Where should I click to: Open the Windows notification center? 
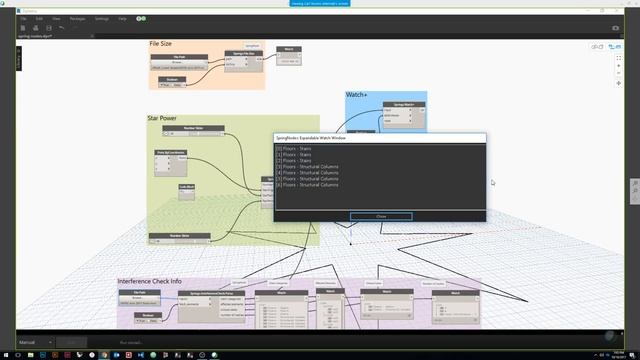632,355
